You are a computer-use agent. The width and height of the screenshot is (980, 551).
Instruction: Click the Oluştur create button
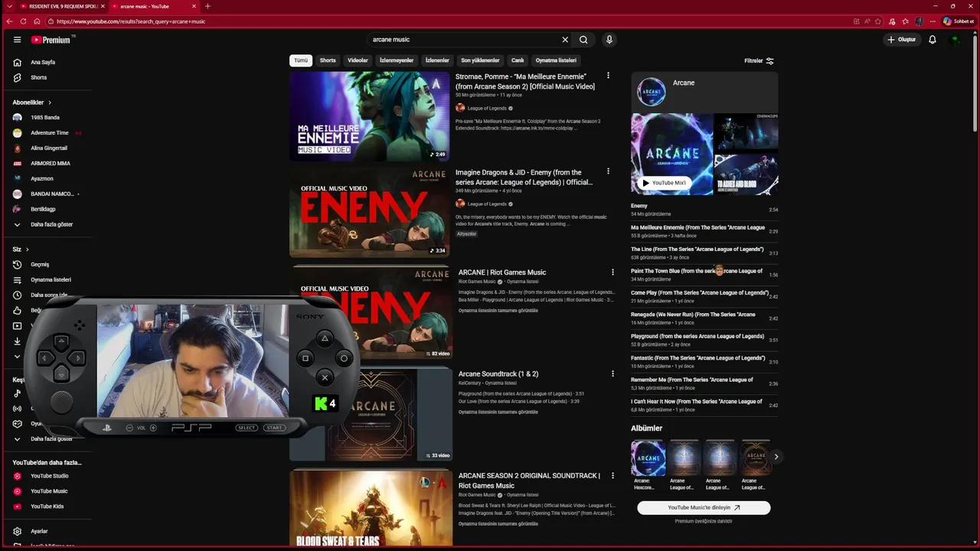902,40
